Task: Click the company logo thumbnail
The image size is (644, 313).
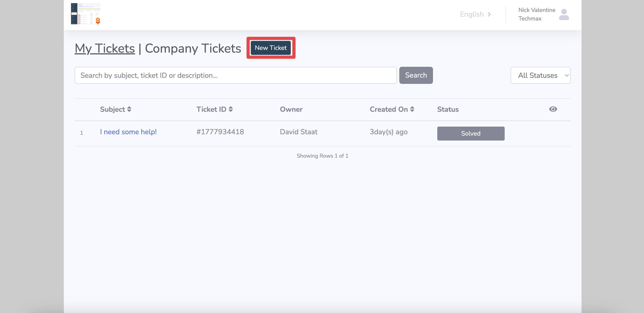Action: tap(86, 14)
